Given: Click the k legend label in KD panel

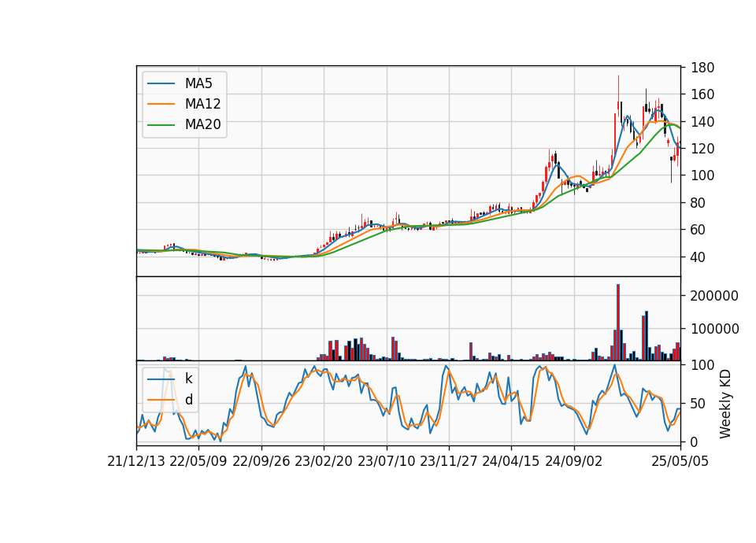Looking at the screenshot, I should 188,379.
